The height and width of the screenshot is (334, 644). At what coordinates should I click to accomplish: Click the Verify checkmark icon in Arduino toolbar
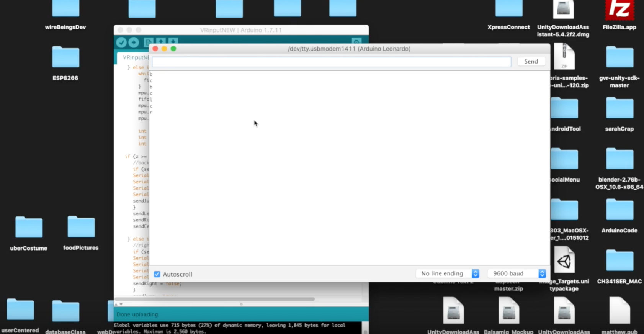121,42
